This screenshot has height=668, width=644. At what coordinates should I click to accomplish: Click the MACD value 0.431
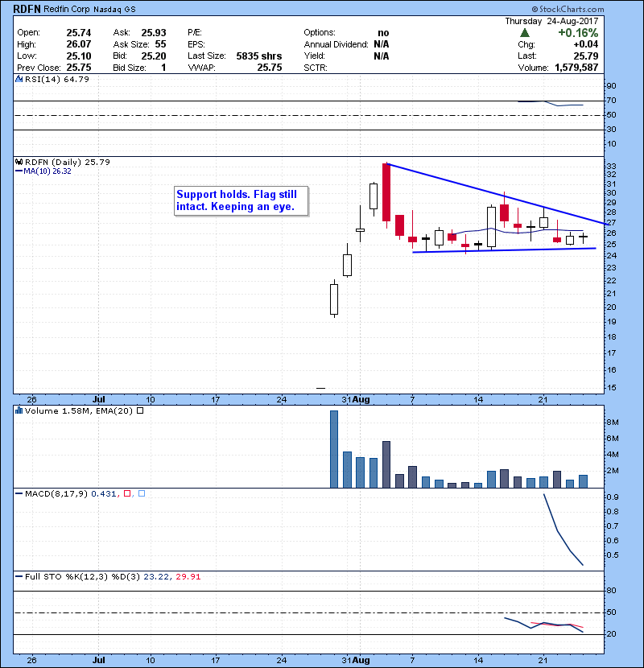[104, 493]
